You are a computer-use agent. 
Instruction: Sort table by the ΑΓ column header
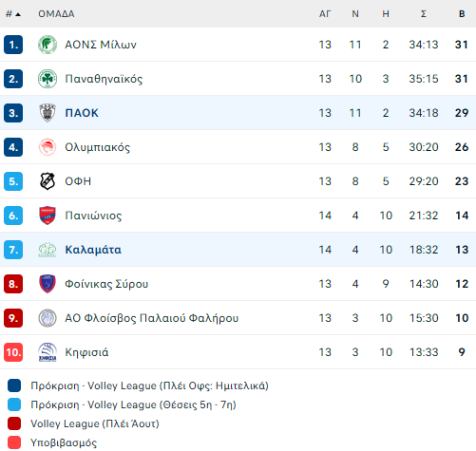tap(325, 14)
